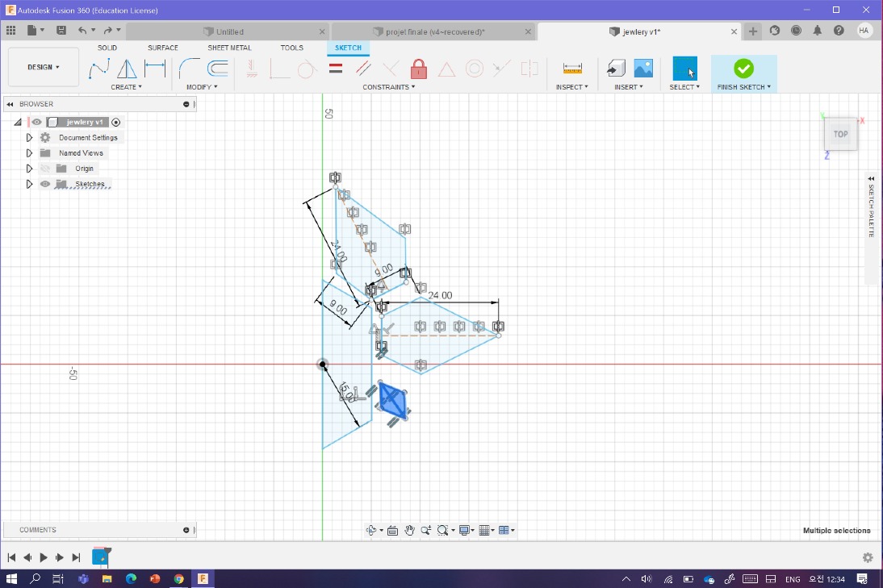
Task: Open the INSERT dropdown menu
Action: tap(629, 87)
